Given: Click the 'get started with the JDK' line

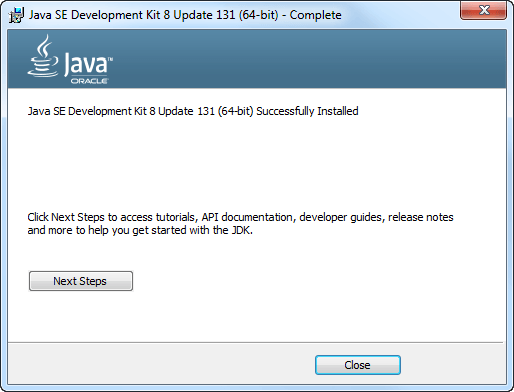Looking at the screenshot, I should point(140,230).
